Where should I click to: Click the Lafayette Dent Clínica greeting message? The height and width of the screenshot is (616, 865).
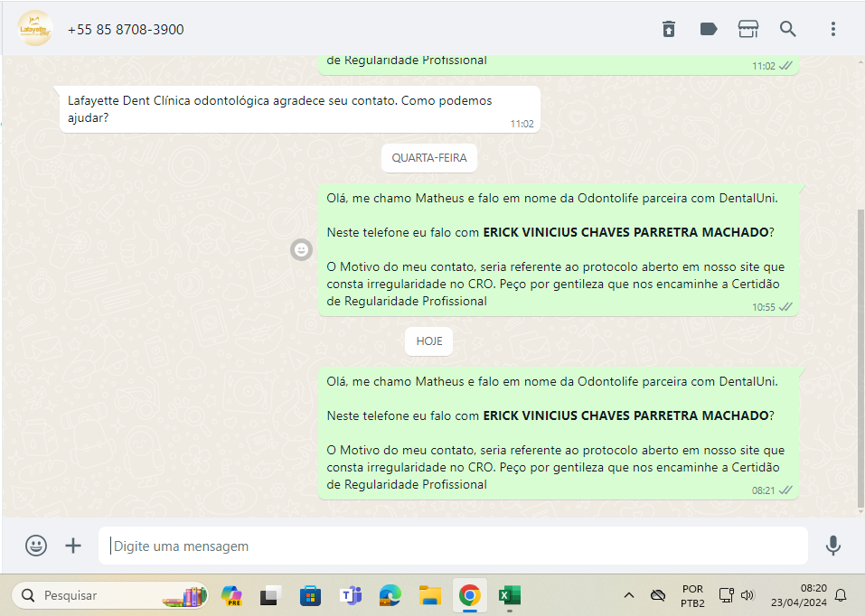(299, 109)
